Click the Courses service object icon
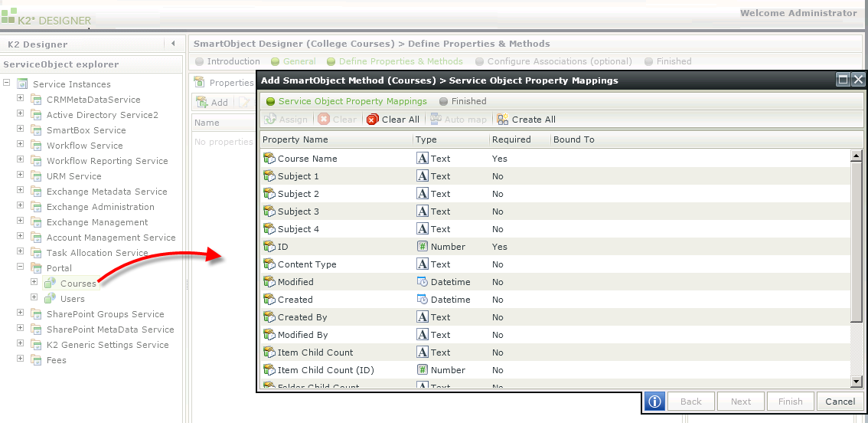Viewport: 868px width, 423px height. pos(51,284)
